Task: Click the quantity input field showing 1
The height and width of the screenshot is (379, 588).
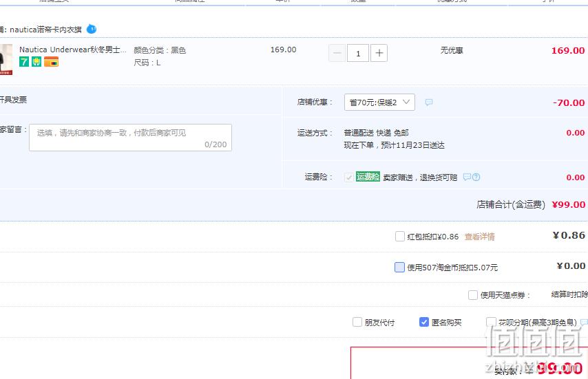Action: pos(358,53)
